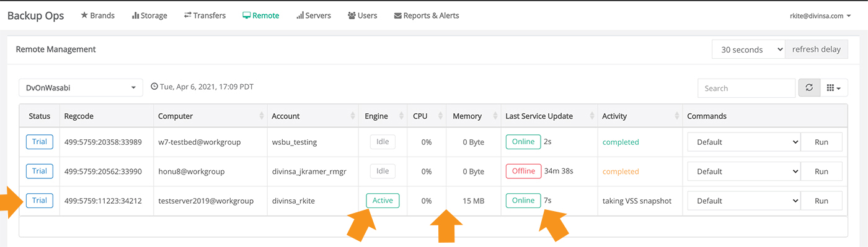Click Idle engine badge for honu8
The image size is (868, 247).
point(383,171)
